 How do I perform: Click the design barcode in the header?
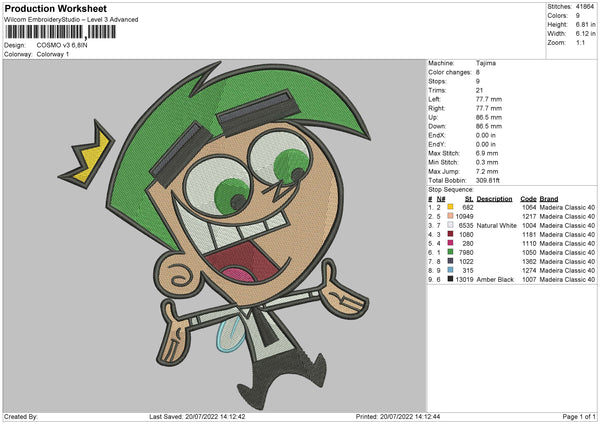(60, 34)
